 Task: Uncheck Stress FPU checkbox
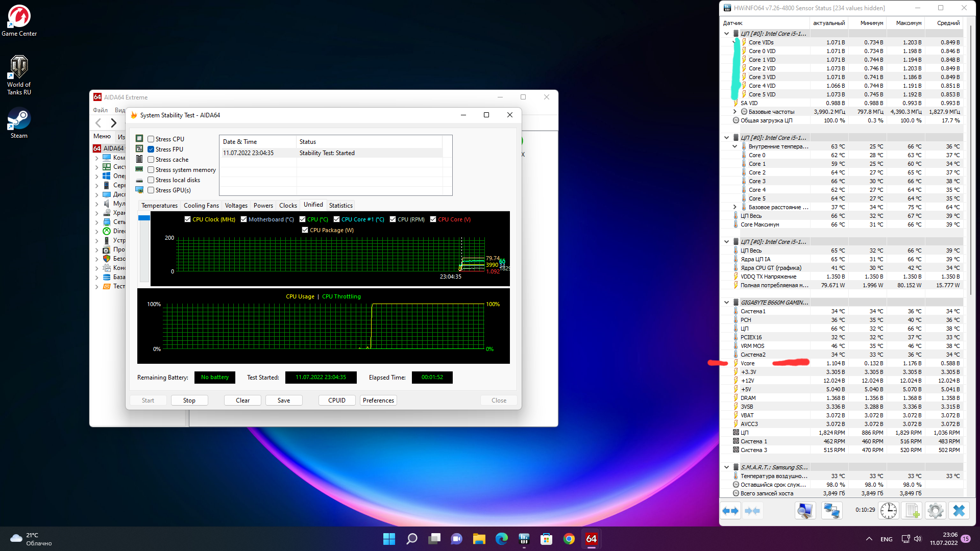(151, 149)
